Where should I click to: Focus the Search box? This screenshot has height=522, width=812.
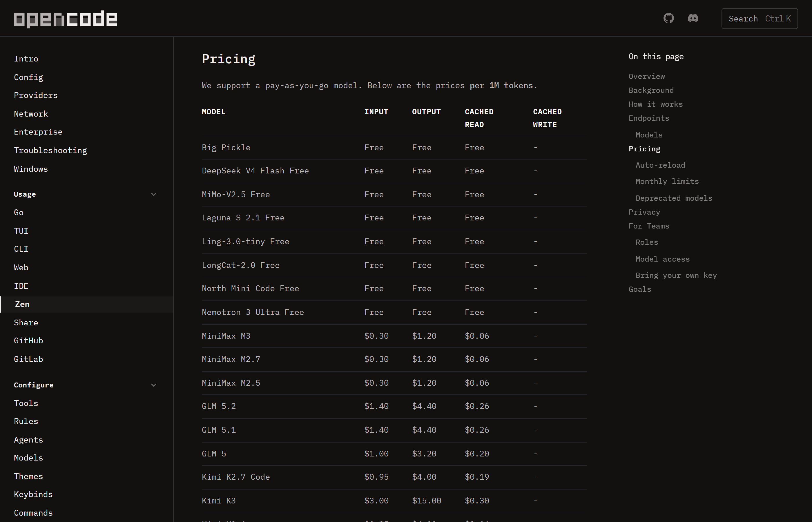click(x=760, y=19)
